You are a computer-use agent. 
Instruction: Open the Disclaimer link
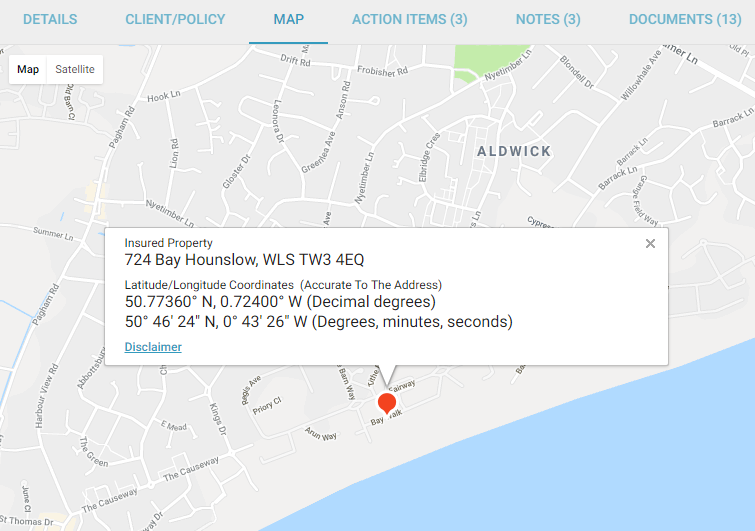coord(153,347)
